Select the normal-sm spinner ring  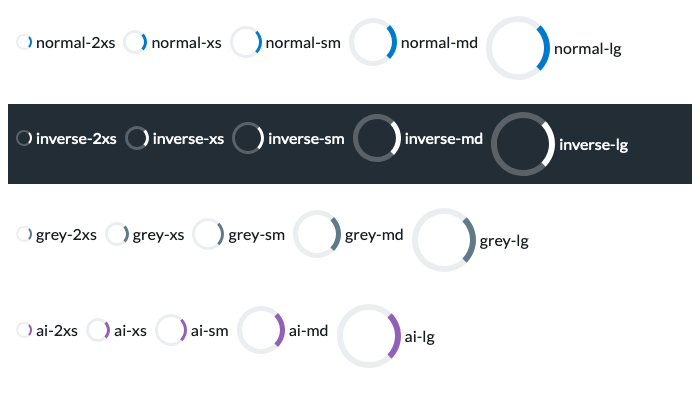[x=246, y=42]
